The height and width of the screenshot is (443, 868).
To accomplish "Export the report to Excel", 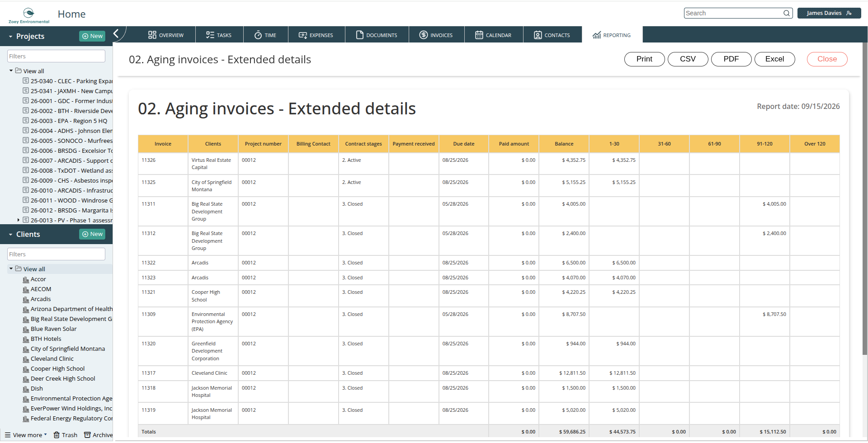I will (x=774, y=59).
